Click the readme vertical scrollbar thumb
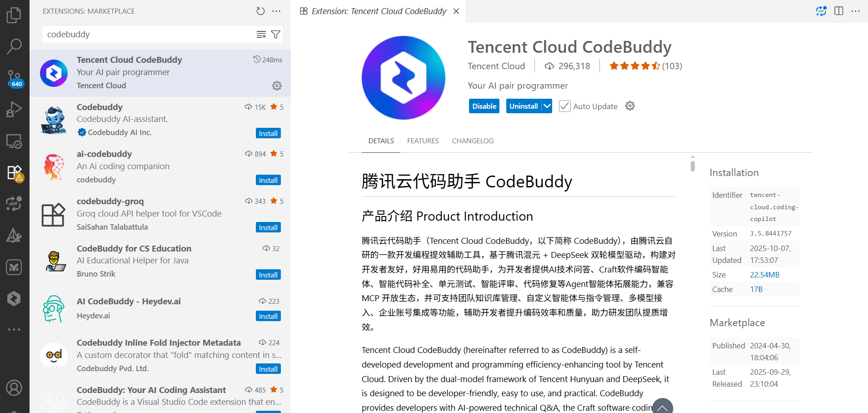Image resolution: width=868 pixels, height=413 pixels. [693, 166]
